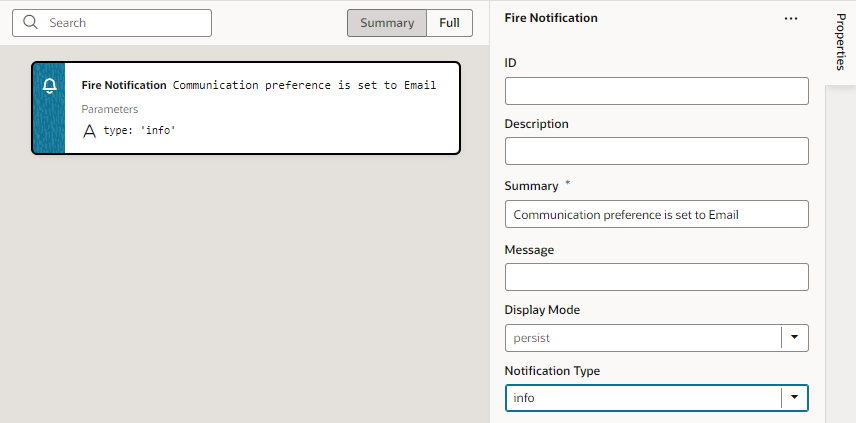This screenshot has width=856, height=423.
Task: Click the Description field label
Action: pos(537,124)
